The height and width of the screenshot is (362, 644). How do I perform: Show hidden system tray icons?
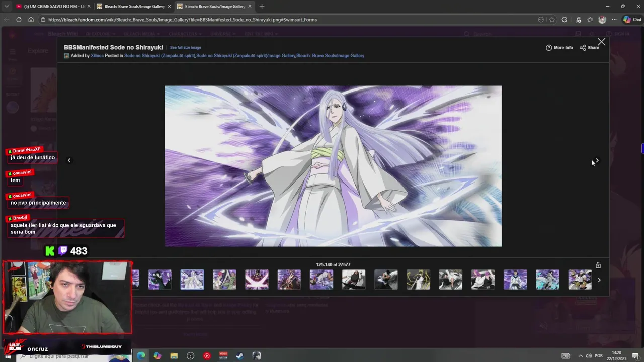pyautogui.click(x=580, y=356)
